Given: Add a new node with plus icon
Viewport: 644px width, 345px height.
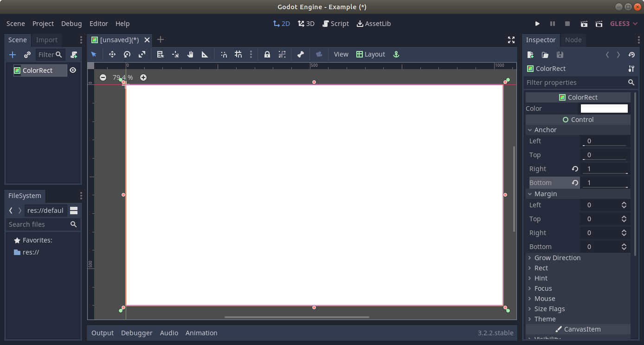Looking at the screenshot, I should pos(13,55).
